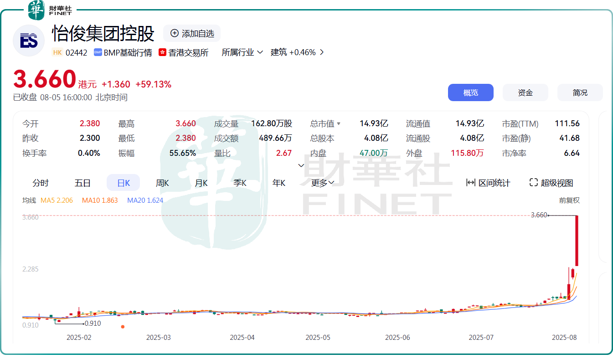Click the 成交额 value 489.66万
The width and height of the screenshot is (613, 364).
275,138
